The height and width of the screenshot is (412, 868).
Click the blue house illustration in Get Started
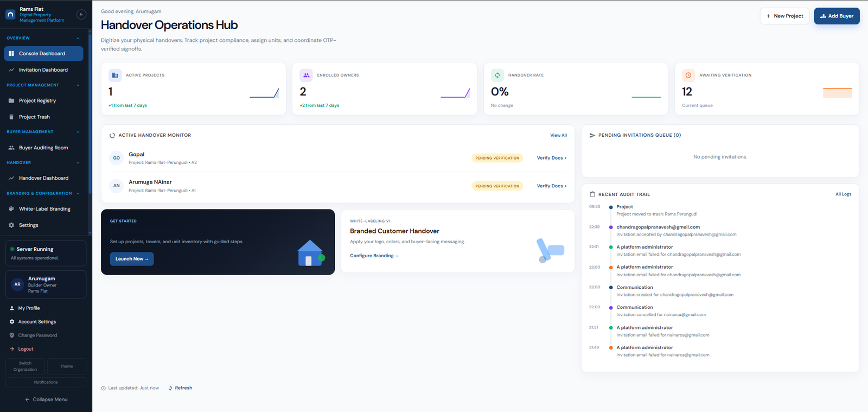[x=311, y=253]
